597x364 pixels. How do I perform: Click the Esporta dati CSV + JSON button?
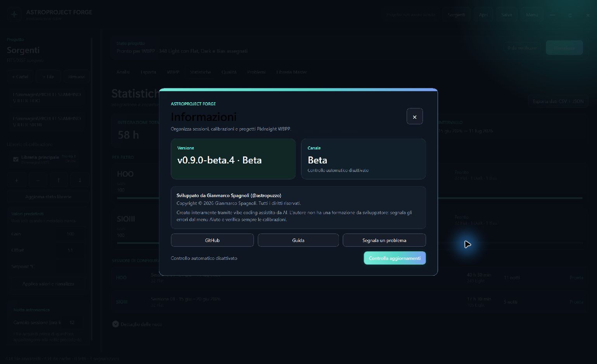558,101
